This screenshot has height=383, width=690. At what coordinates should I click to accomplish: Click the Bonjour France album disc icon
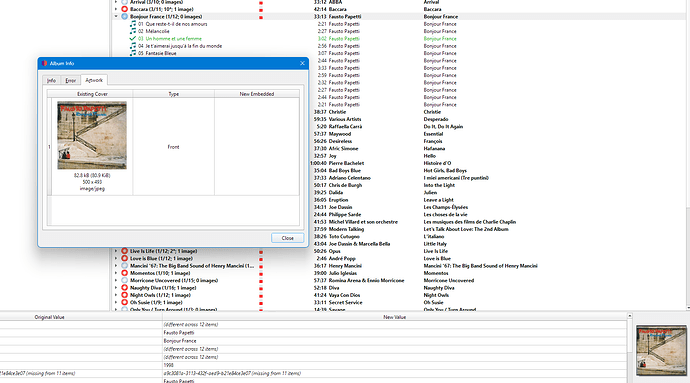125,17
